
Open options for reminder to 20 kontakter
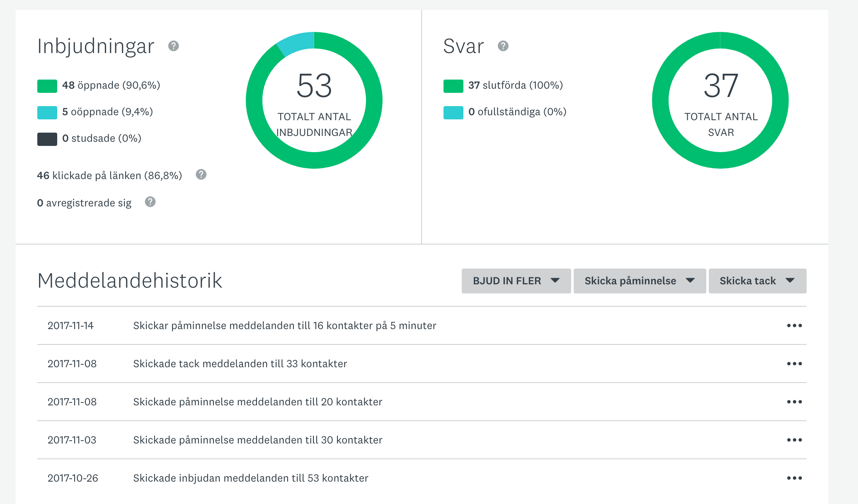tap(794, 402)
